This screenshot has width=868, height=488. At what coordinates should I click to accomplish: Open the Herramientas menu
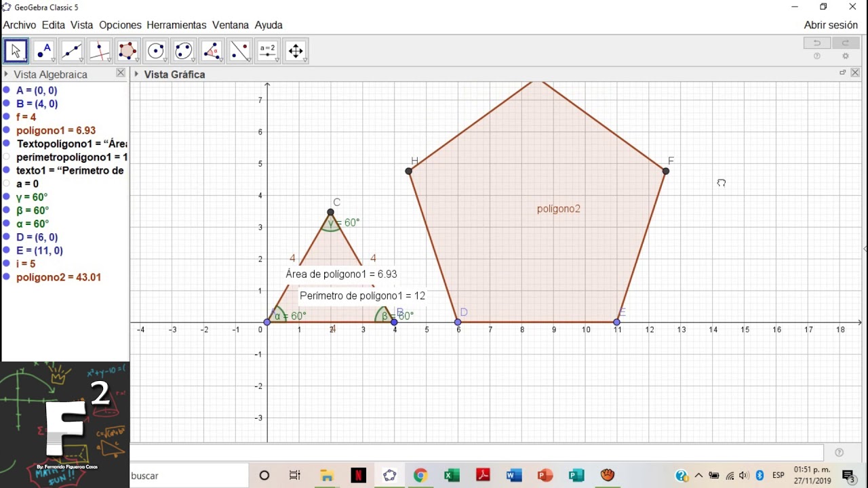[176, 25]
